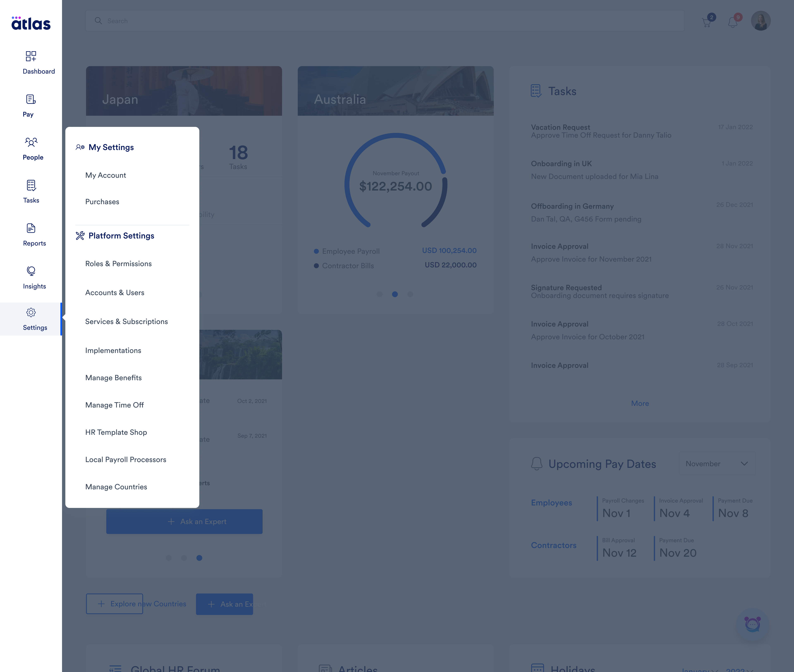Image resolution: width=794 pixels, height=672 pixels.
Task: Click the Upcoming Pay Dates bell icon
Action: [x=537, y=464]
